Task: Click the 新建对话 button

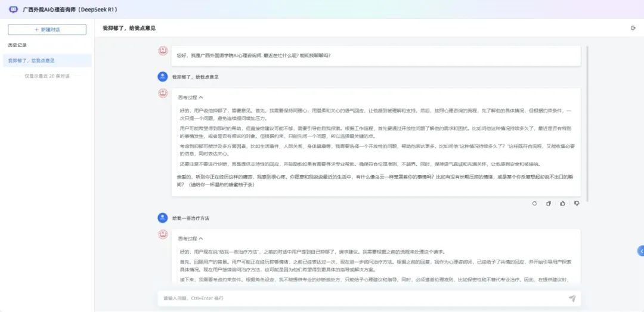Action: pos(47,29)
